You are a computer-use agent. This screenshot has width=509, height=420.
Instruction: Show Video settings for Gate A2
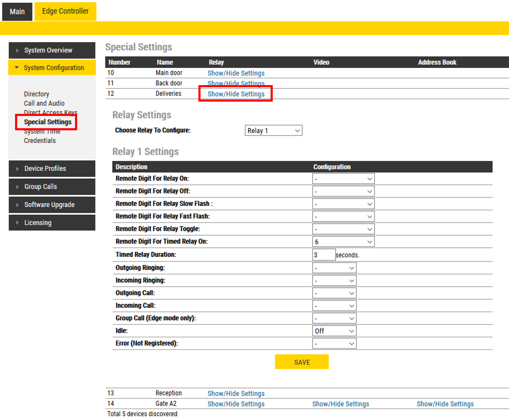click(340, 404)
